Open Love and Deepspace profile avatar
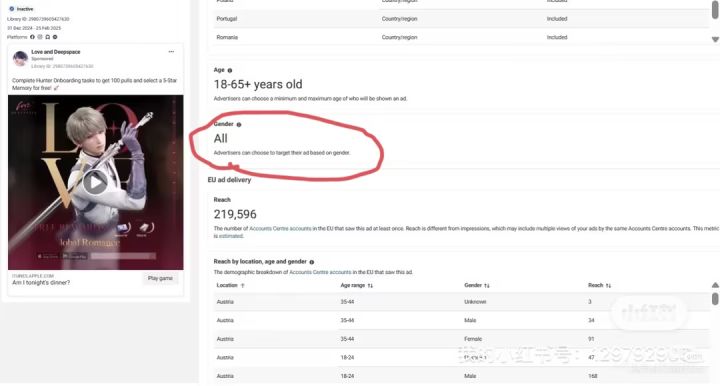Image resolution: width=720 pixels, height=386 pixels. pos(20,58)
